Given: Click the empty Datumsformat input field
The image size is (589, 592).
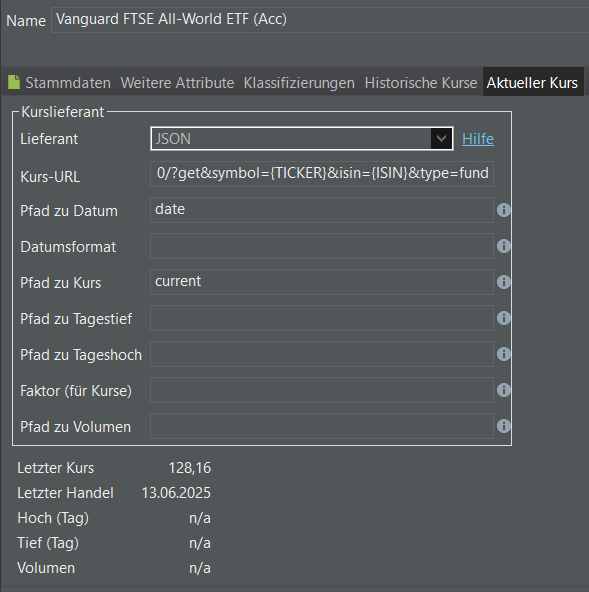Looking at the screenshot, I should [322, 246].
